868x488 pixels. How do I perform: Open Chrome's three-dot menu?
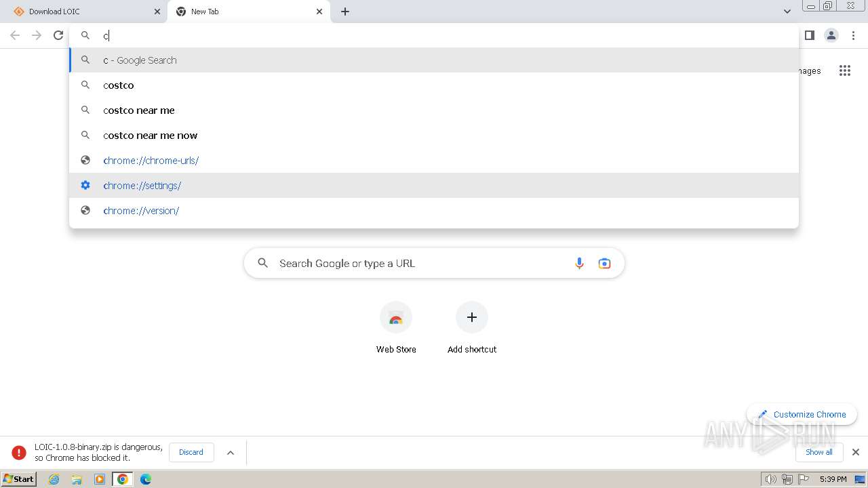pos(853,35)
